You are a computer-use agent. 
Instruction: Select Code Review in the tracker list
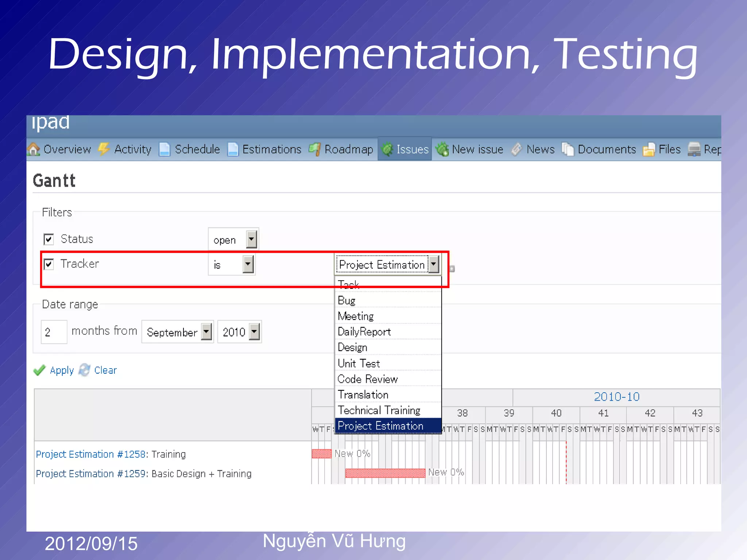tap(388, 379)
